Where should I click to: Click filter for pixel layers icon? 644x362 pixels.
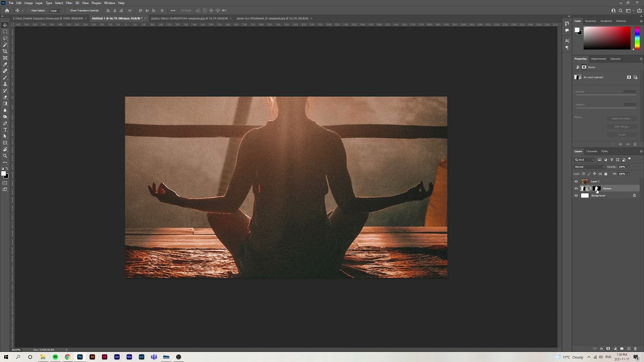(x=599, y=160)
